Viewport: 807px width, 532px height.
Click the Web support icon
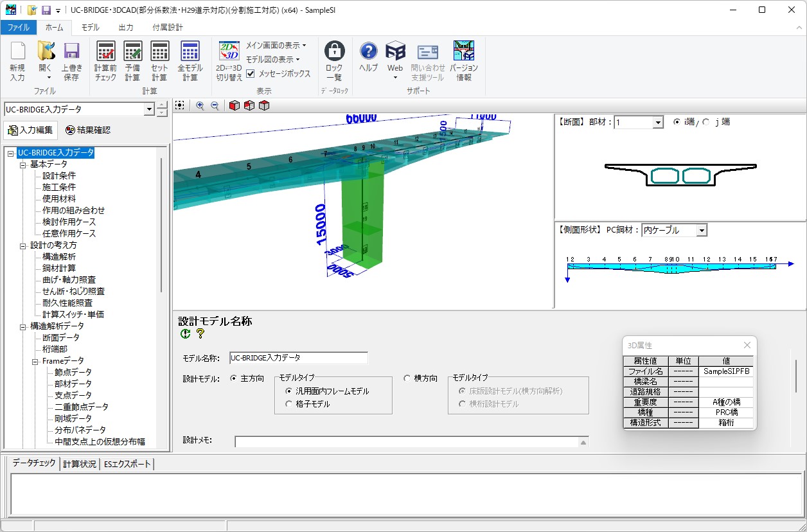(395, 61)
